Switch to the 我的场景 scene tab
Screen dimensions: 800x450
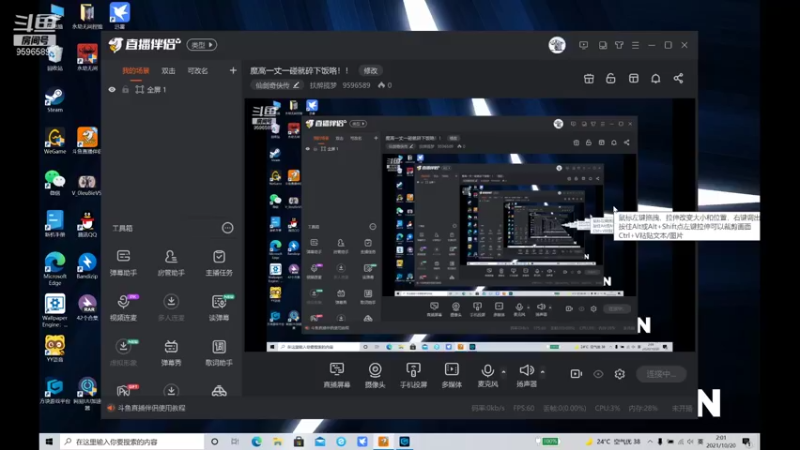point(136,71)
